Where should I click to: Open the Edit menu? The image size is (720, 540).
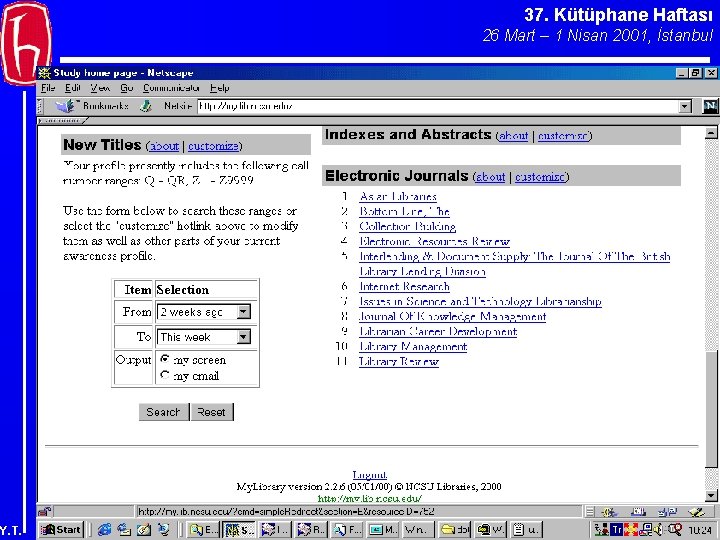(73, 88)
